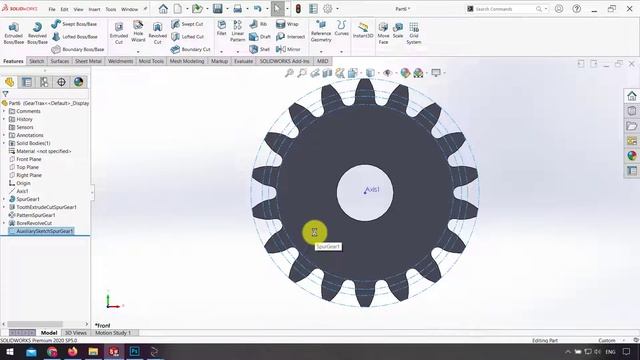640x360 pixels.
Task: Open the Insert menu
Action: coord(94,9)
